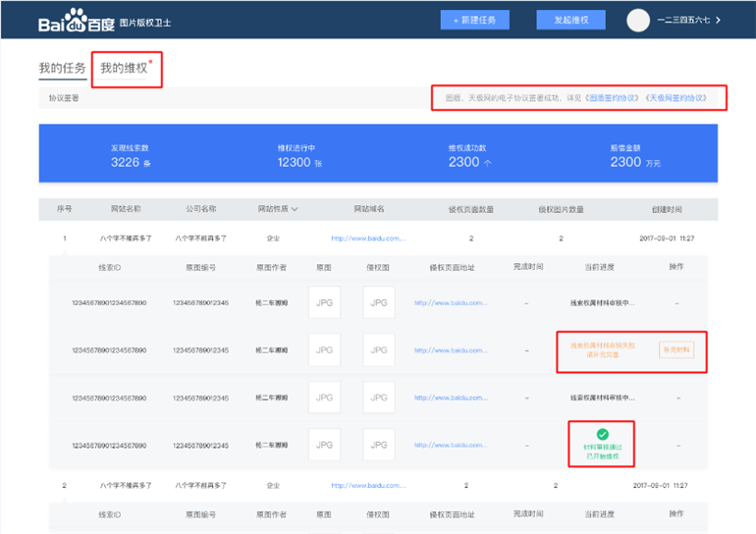The image size is (756, 534).
Task: Open the fourth row's 原图 JPG thumbnail
Action: tap(324, 446)
